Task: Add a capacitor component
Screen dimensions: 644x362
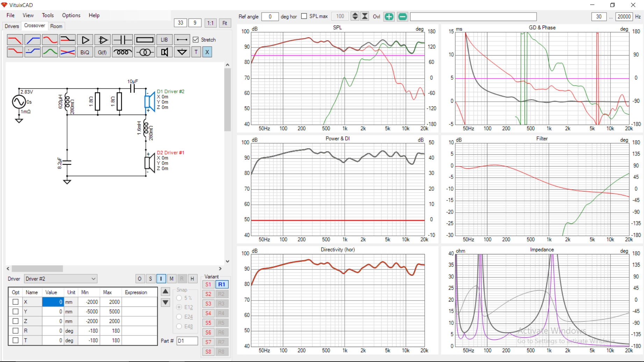Action: 122,40
